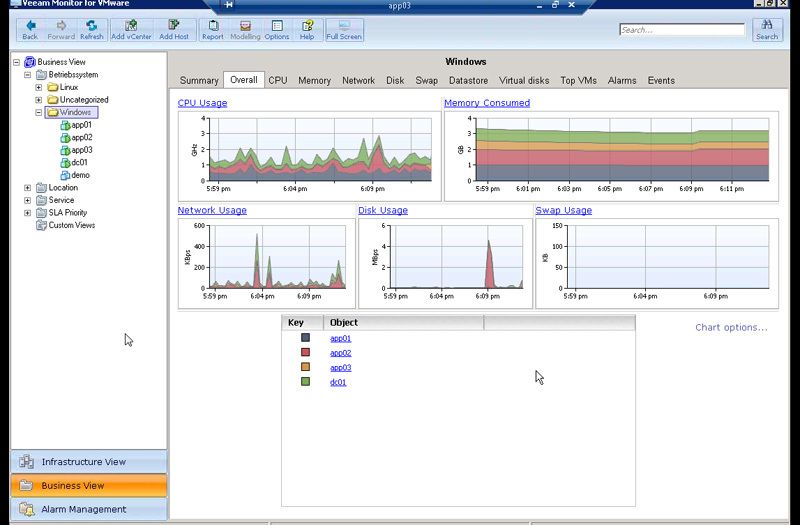This screenshot has height=525, width=800.
Task: Select VM dc01 in the tree
Action: (80, 162)
